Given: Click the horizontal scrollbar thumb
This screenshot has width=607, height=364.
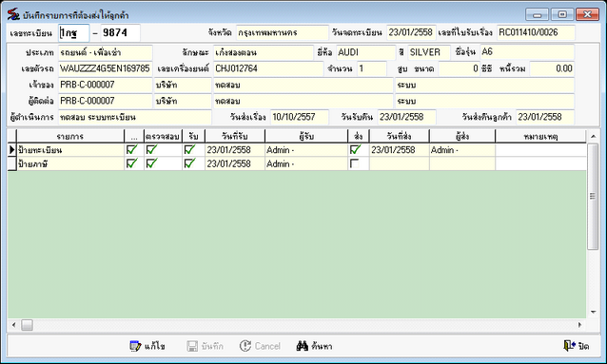Looking at the screenshot, I should tap(27, 325).
